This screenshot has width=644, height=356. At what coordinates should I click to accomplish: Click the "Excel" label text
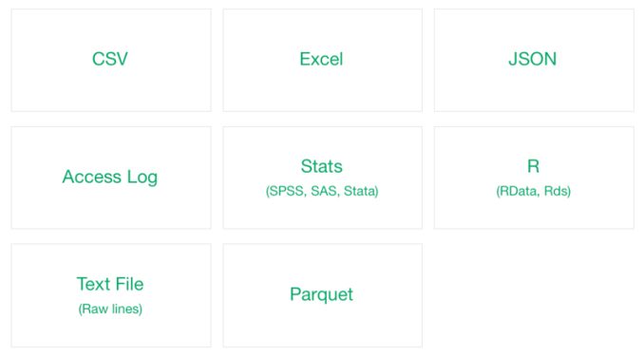pyautogui.click(x=321, y=59)
